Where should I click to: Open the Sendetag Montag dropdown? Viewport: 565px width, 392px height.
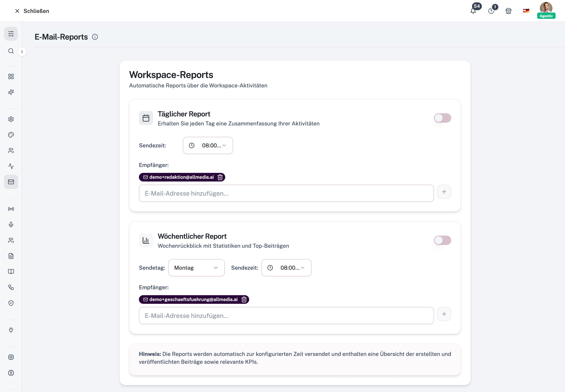196,268
